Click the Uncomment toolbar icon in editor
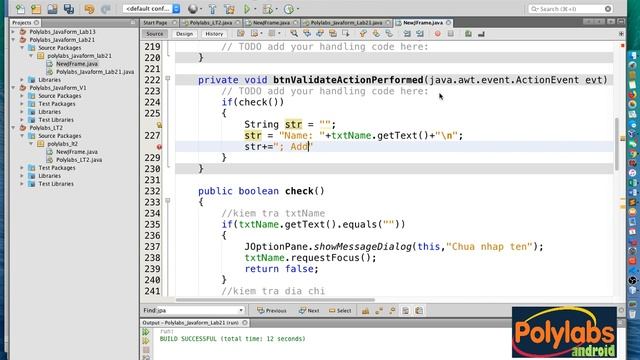 click(481, 33)
